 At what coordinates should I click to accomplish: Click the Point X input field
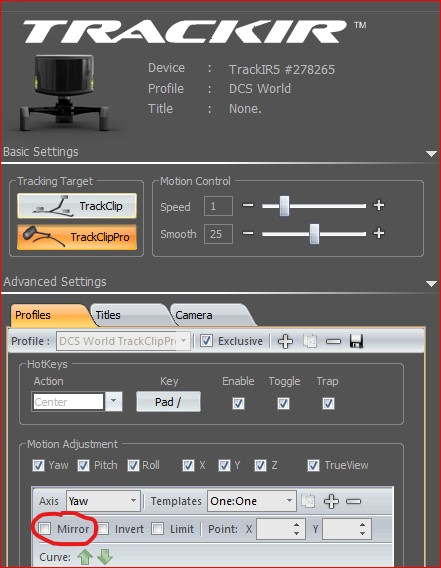tap(275, 529)
